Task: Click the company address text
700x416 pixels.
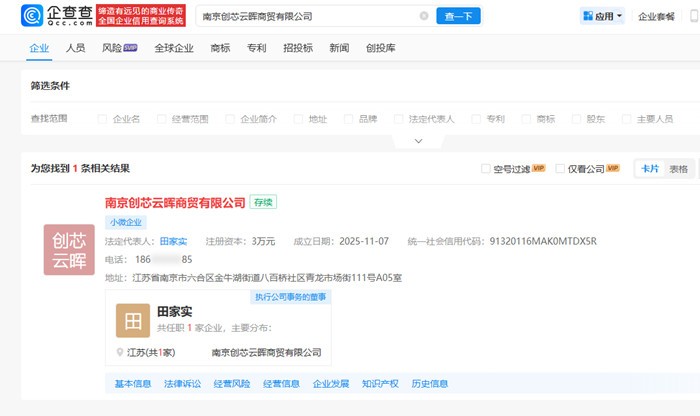Action: pyautogui.click(x=267, y=278)
